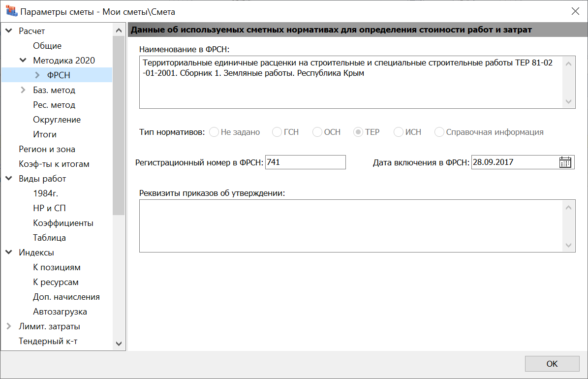Open Доп. начисления page
Viewport: 588px width, 379px height.
[66, 297]
